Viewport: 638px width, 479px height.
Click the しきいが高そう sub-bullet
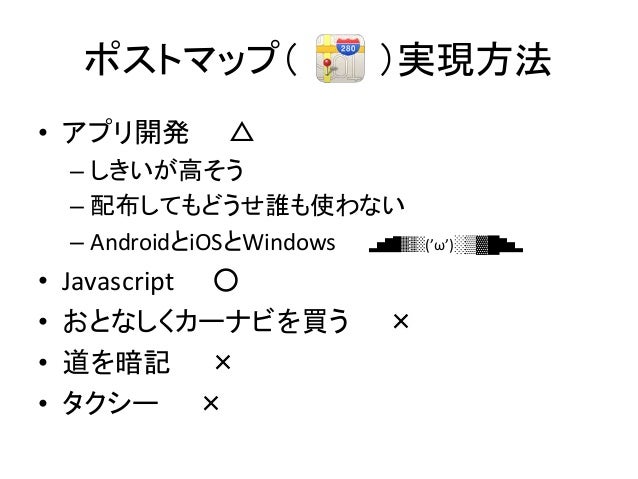167,170
